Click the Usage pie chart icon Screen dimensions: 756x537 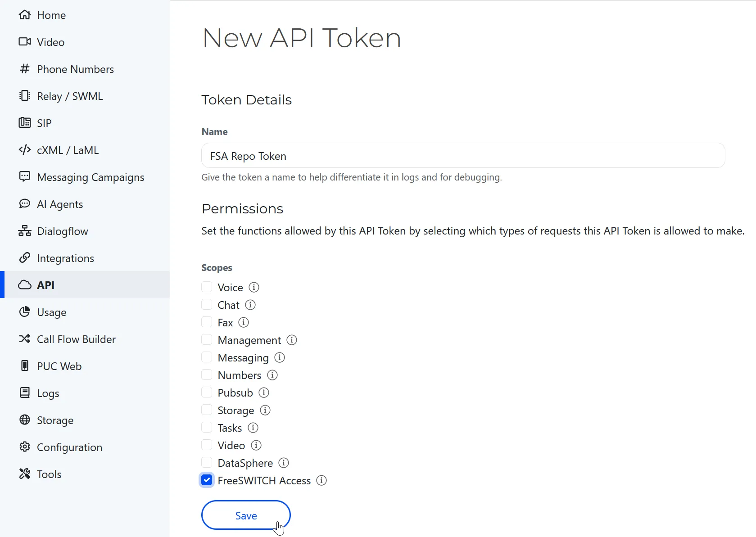pyautogui.click(x=25, y=311)
